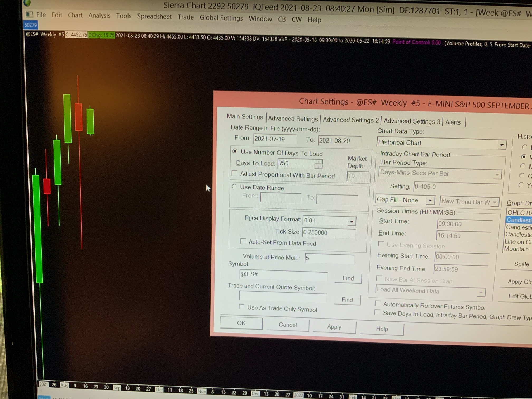Increase Days To Load with the up spinner
The image size is (532, 399).
pos(319,161)
